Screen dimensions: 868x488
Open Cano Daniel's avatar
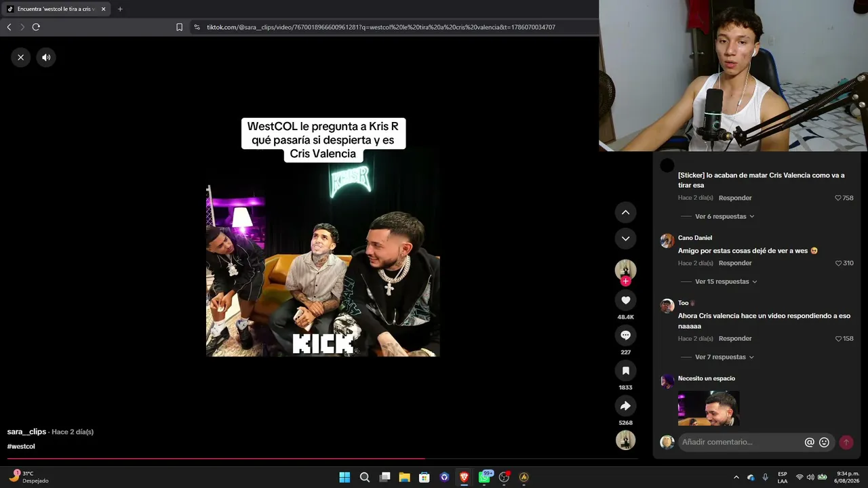pos(667,241)
